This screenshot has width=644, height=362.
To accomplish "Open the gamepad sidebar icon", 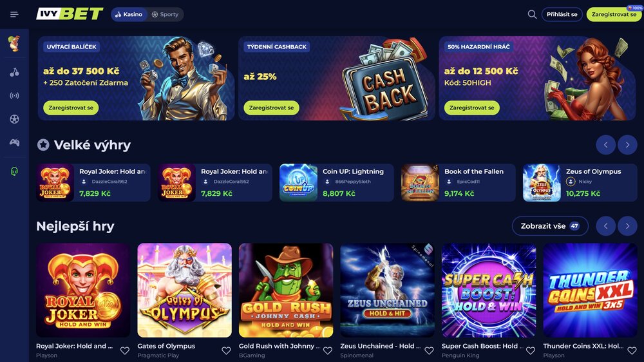I will point(14,142).
